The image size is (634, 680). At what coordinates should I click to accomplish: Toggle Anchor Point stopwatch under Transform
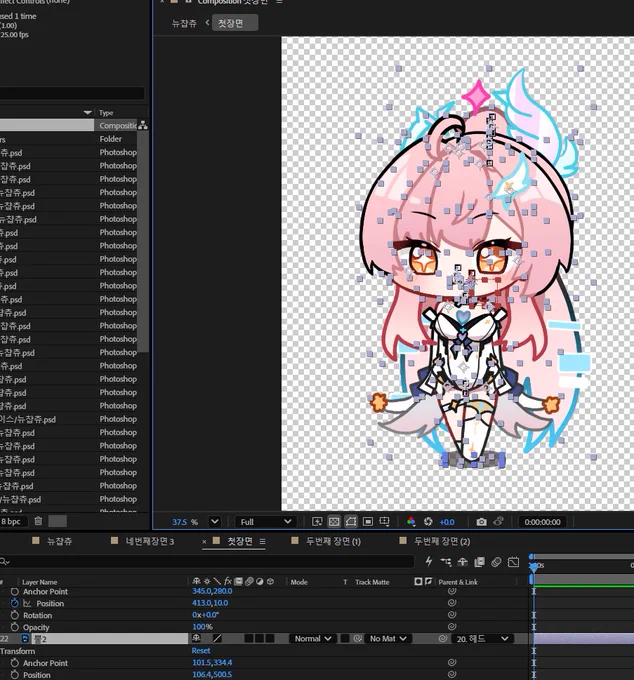[15, 663]
